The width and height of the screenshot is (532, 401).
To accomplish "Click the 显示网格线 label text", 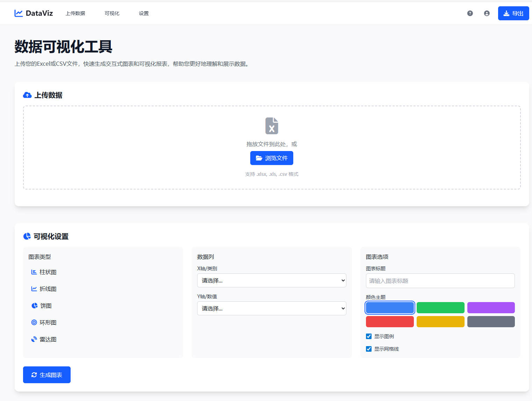I will [x=387, y=349].
